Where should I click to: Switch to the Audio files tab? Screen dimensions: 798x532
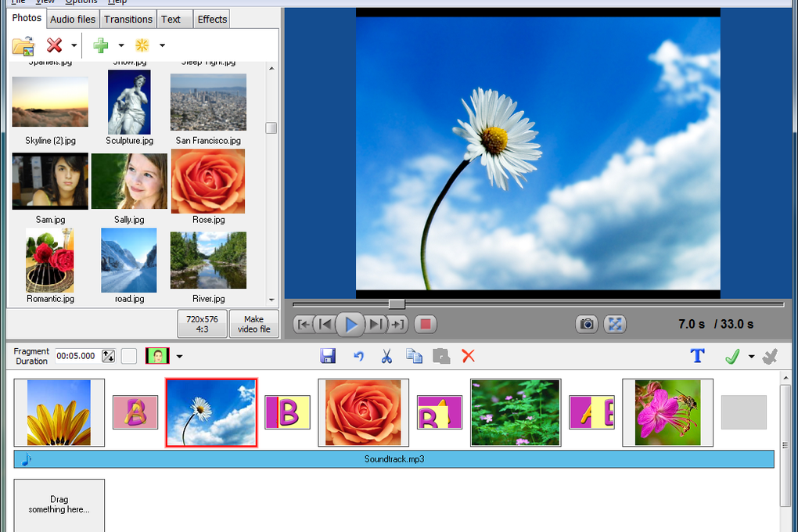click(73, 20)
